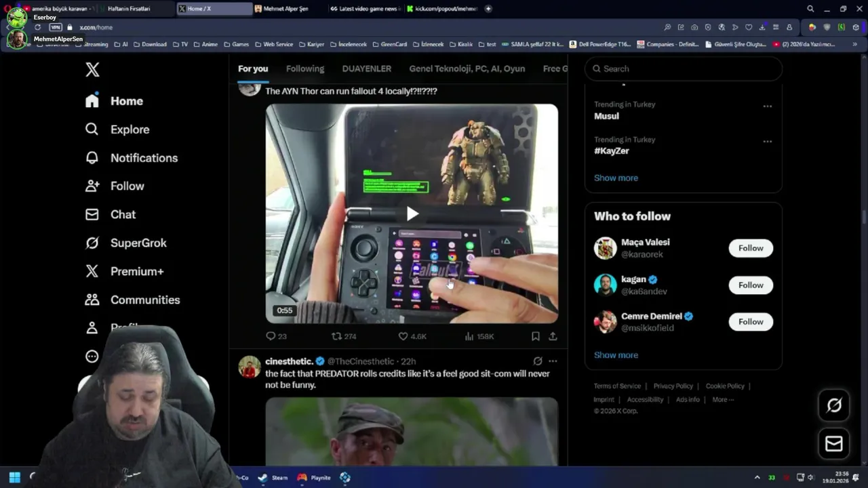Open the Windows Start menu

click(14, 477)
